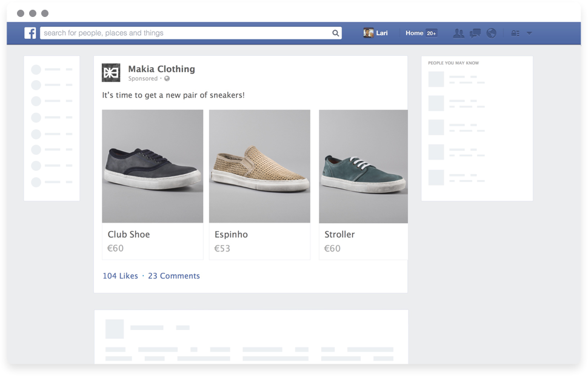Click the Makia Clothing logo
The image size is (588, 376).
coord(111,73)
